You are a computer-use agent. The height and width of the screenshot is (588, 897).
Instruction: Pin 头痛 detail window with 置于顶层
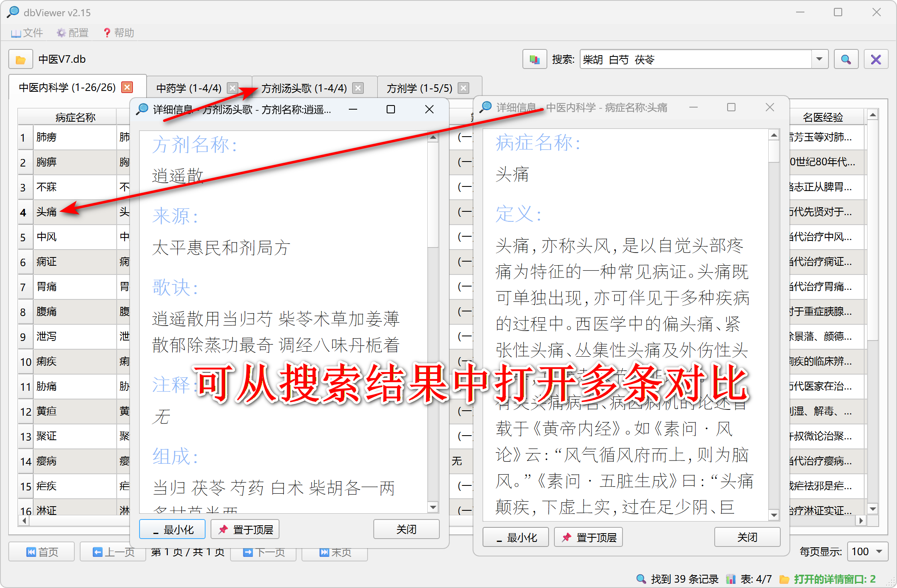(x=588, y=537)
